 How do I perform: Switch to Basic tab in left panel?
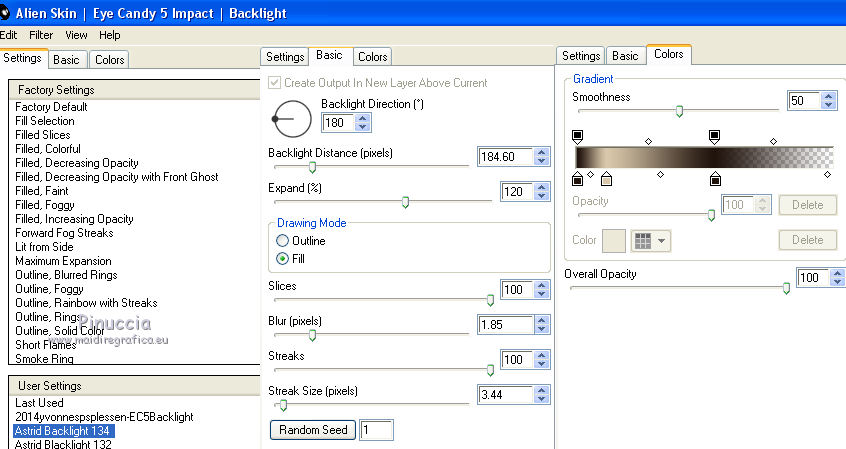pos(66,59)
